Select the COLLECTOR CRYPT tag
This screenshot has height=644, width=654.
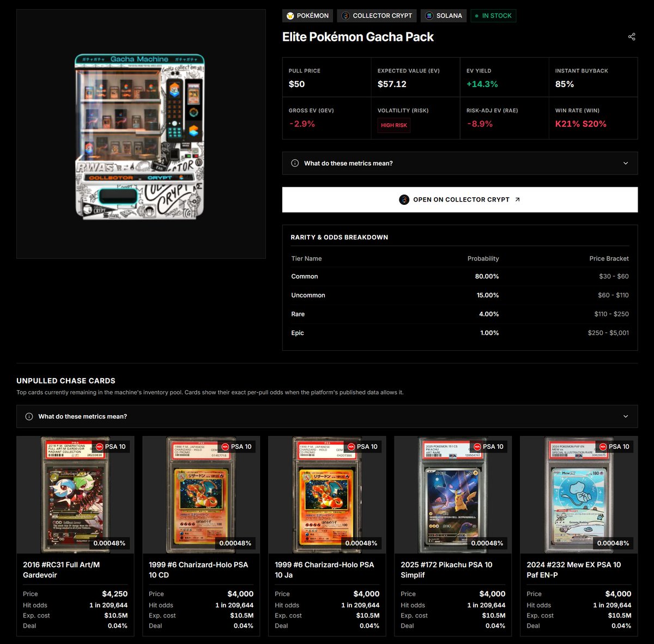(x=377, y=16)
